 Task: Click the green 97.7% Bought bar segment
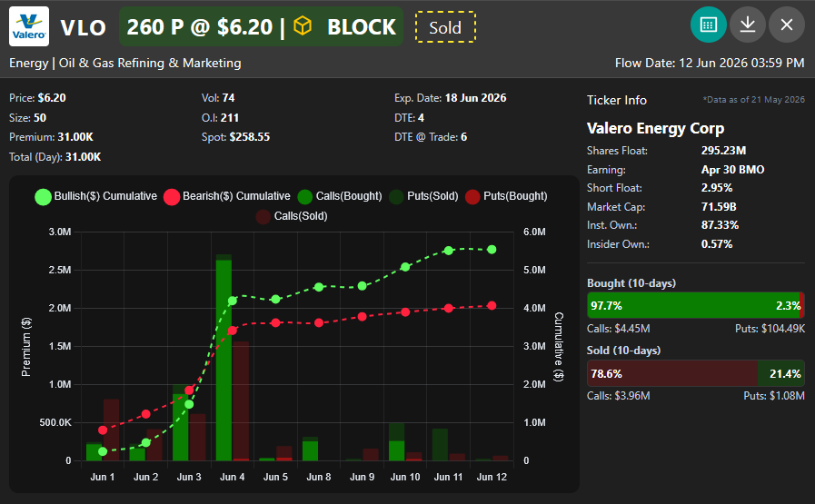point(693,305)
